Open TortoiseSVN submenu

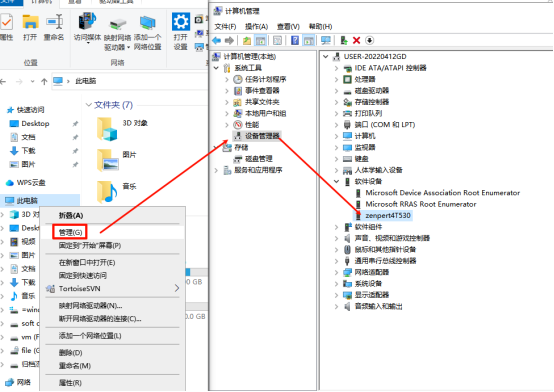pyautogui.click(x=112, y=289)
